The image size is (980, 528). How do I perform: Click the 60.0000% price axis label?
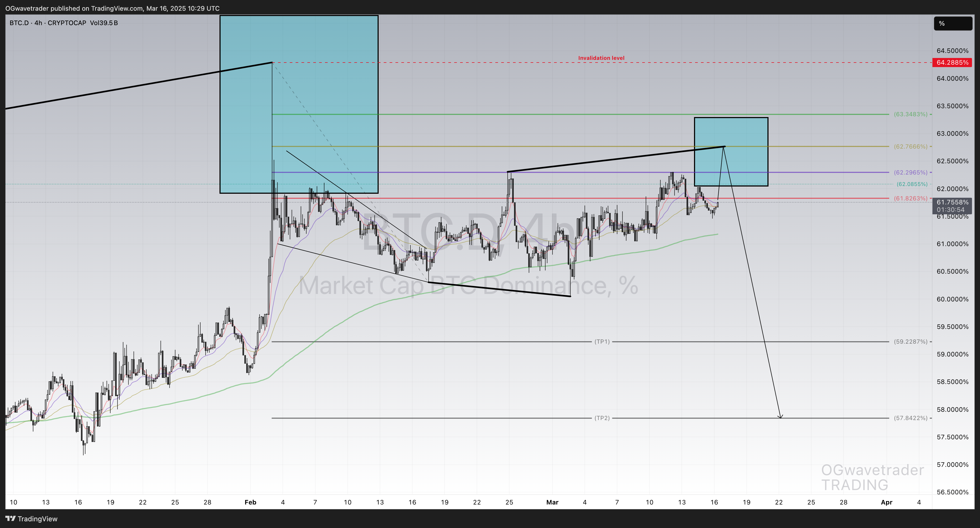pyautogui.click(x=952, y=299)
